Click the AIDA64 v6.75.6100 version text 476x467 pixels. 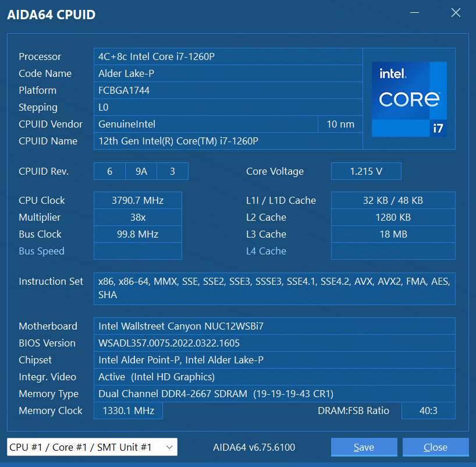click(254, 447)
